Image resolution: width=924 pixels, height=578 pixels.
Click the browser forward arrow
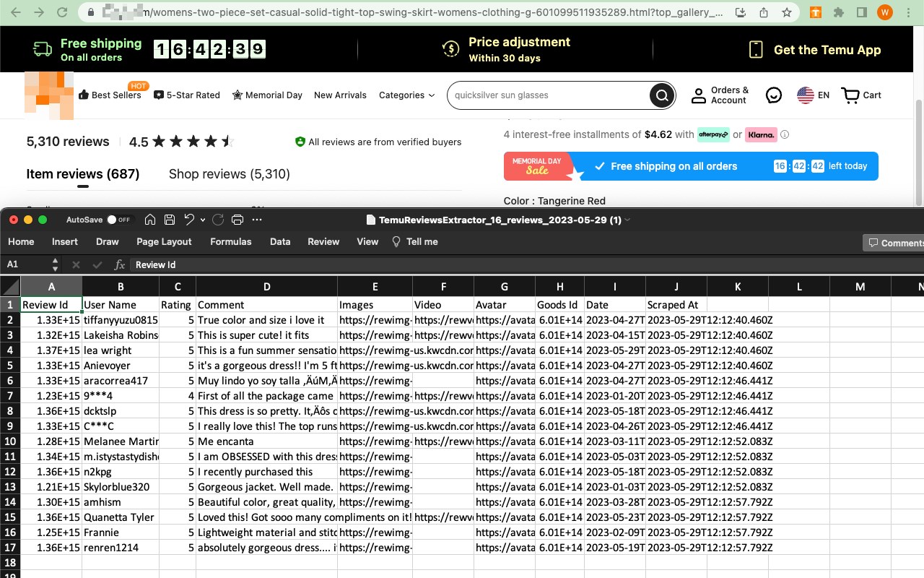click(38, 12)
